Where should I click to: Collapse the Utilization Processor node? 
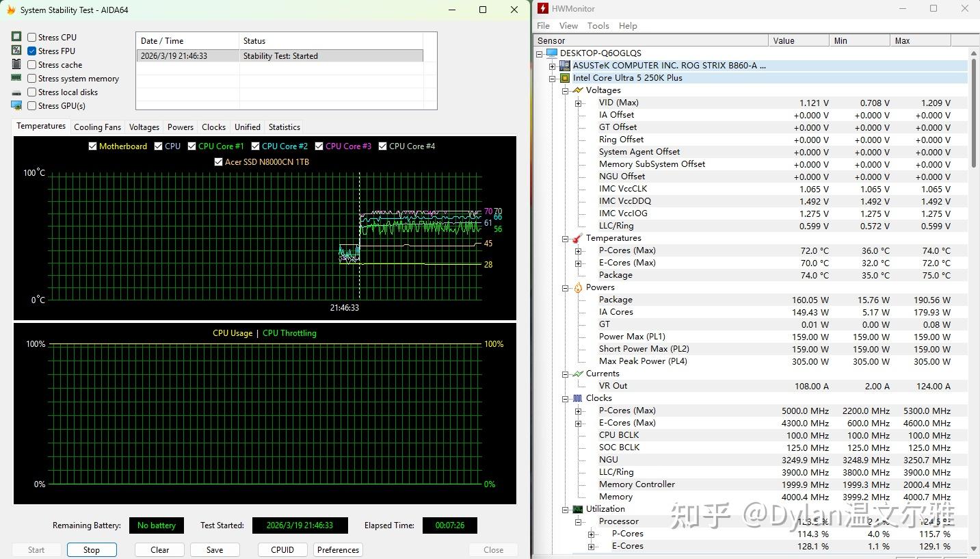[x=579, y=522]
